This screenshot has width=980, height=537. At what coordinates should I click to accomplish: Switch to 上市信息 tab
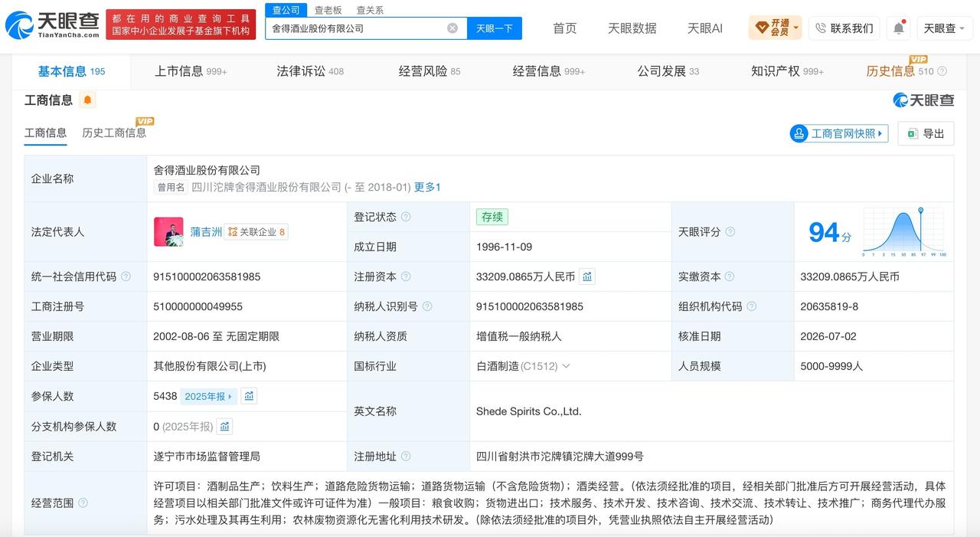pos(191,71)
